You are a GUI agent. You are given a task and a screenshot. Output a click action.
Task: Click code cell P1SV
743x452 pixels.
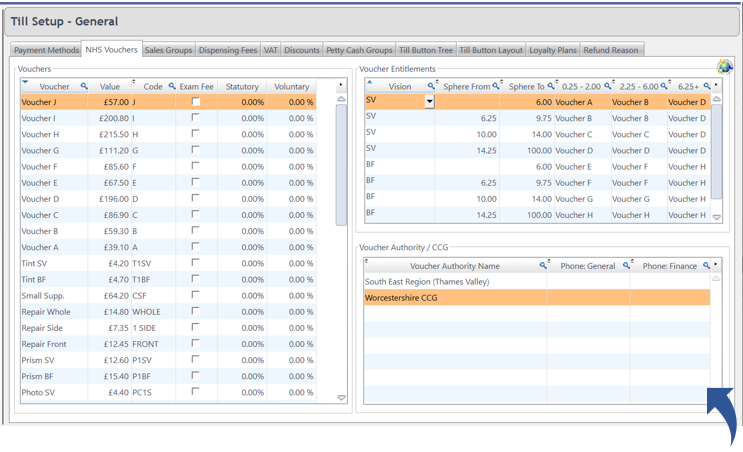(153, 360)
